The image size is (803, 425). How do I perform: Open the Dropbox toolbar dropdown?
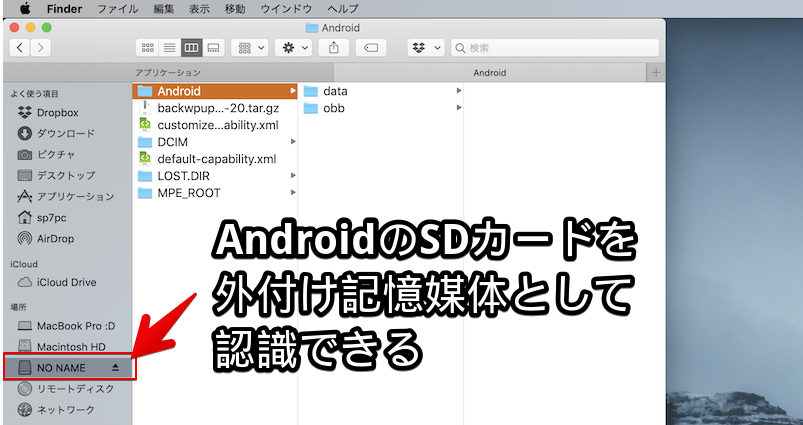click(x=425, y=47)
